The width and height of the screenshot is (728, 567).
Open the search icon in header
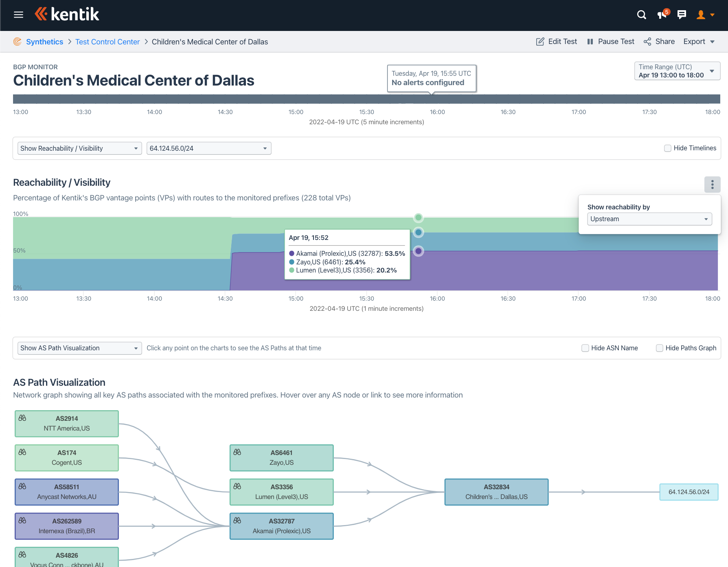[x=641, y=15]
